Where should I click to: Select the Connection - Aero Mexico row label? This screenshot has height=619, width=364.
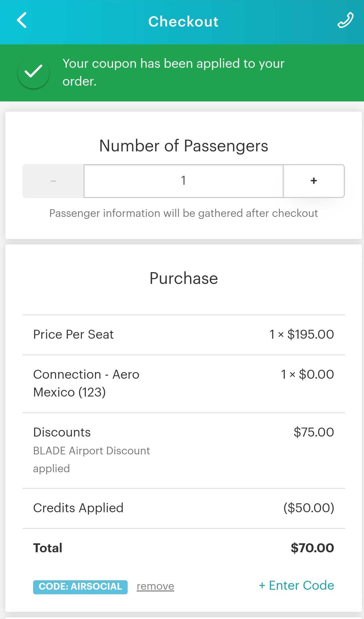tap(86, 383)
